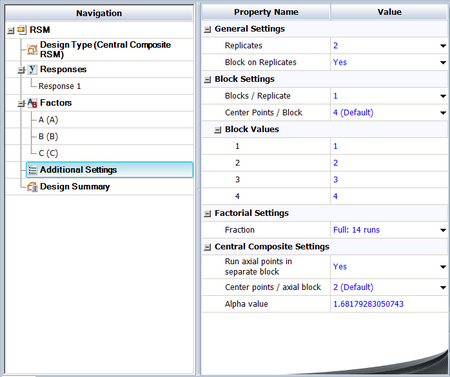Edit Block Values row 1 value
Image resolution: width=450 pixels, height=377 pixels.
click(389, 146)
